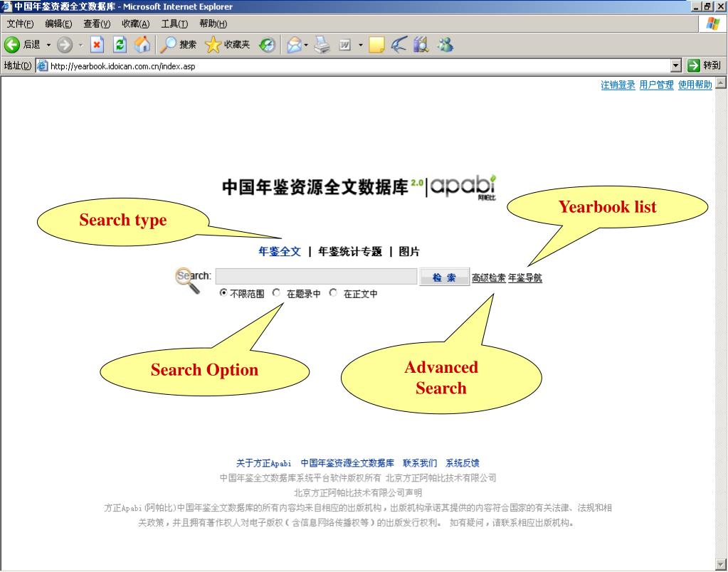Select the 不限范围 radio option
The image size is (728, 572).
click(223, 293)
